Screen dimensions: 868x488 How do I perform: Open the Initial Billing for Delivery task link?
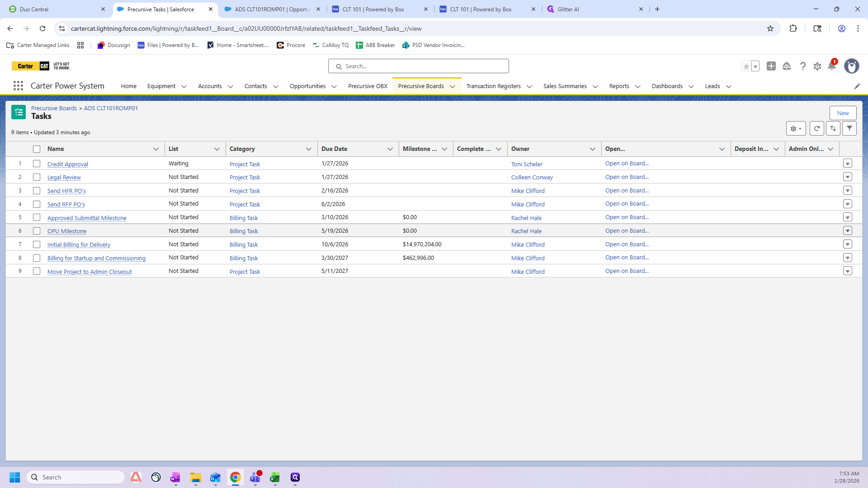79,245
